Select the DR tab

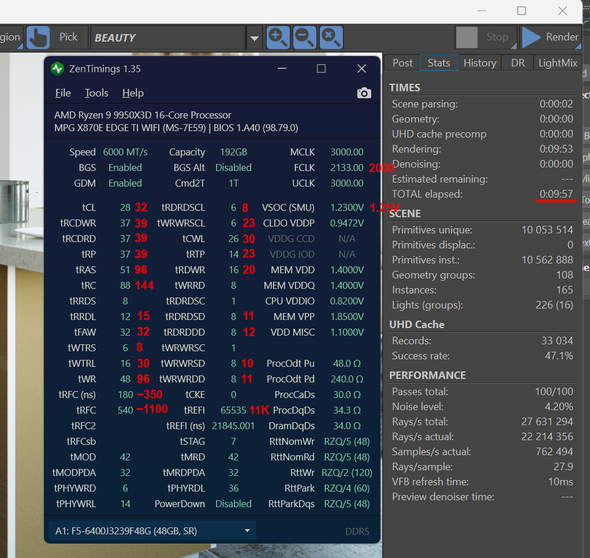[518, 63]
